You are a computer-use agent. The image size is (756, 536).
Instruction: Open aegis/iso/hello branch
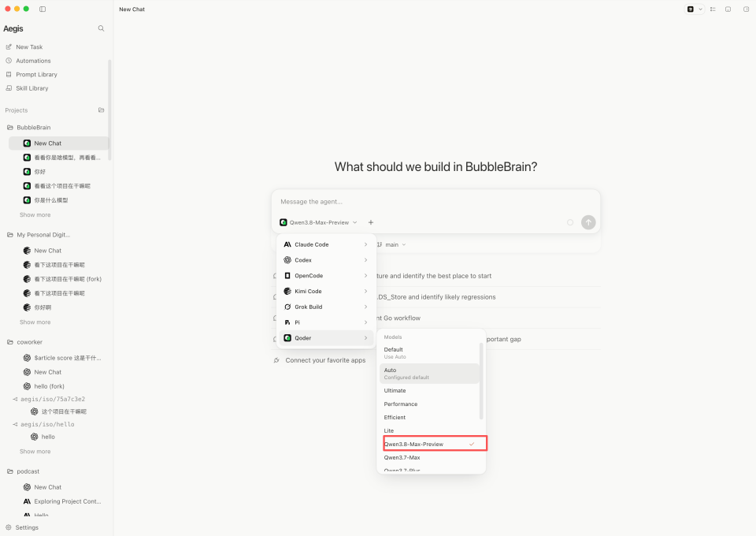click(x=46, y=424)
